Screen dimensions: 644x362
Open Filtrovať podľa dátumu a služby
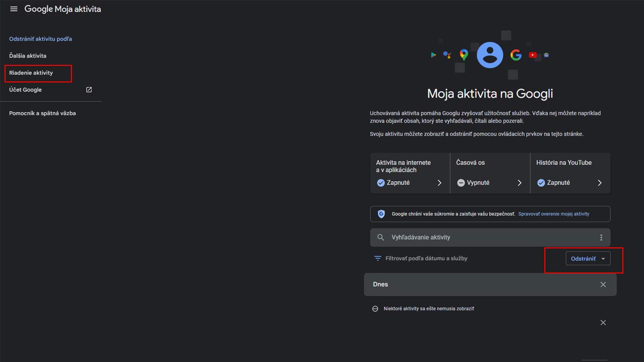(x=426, y=258)
